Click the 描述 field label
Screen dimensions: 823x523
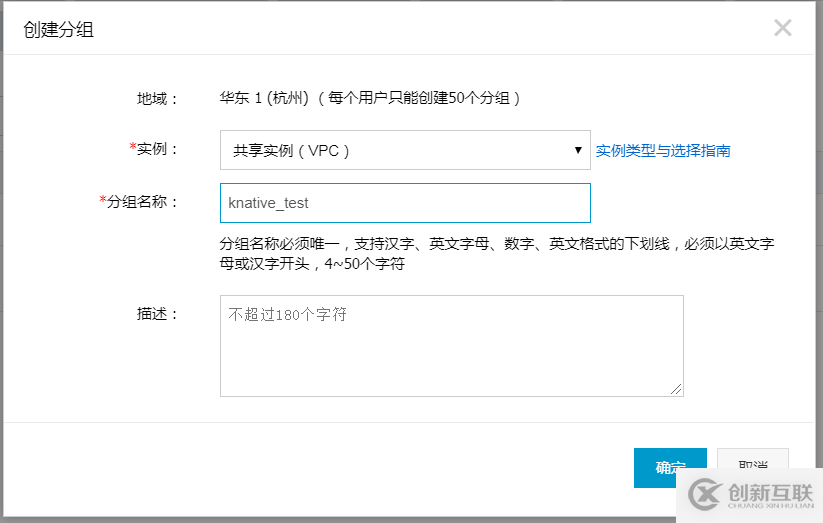click(157, 314)
